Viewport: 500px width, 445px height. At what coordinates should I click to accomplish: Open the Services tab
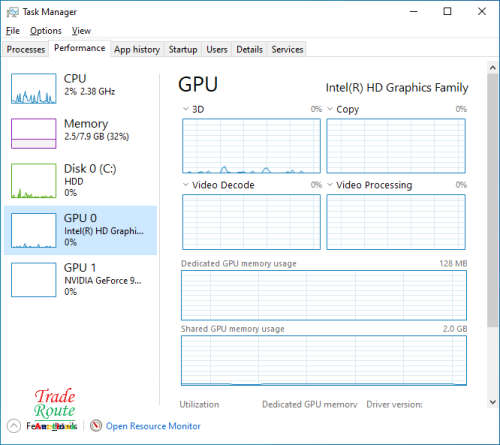[x=287, y=50]
